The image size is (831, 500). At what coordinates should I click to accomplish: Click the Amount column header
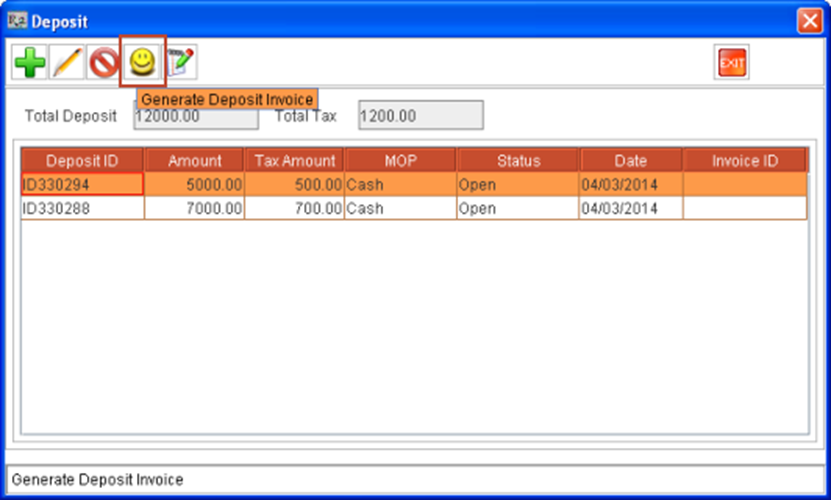coord(194,161)
